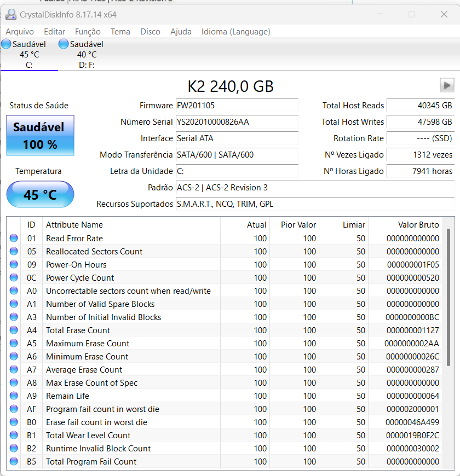Click the Número Serial field

pyautogui.click(x=237, y=121)
